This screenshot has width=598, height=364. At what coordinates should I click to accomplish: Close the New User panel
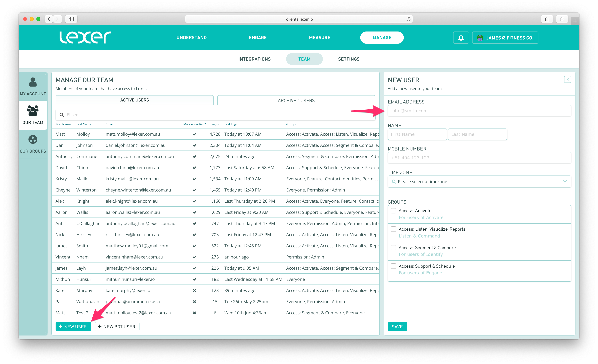pos(567,79)
